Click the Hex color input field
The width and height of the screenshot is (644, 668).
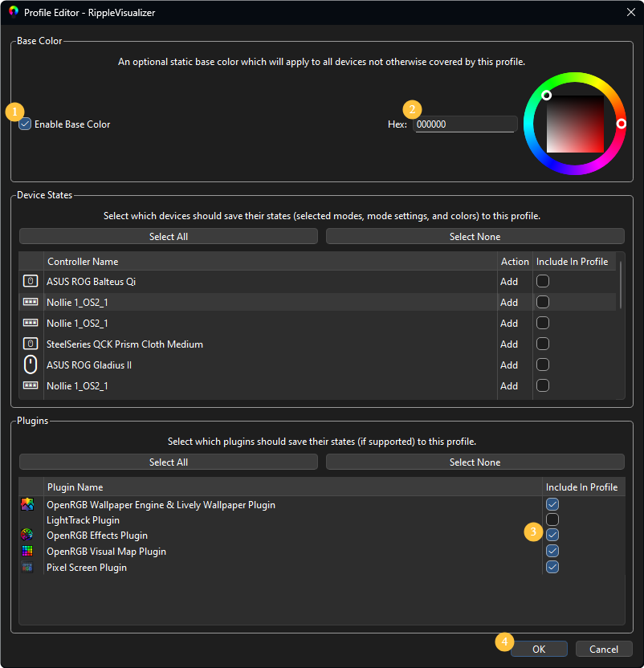(x=465, y=124)
